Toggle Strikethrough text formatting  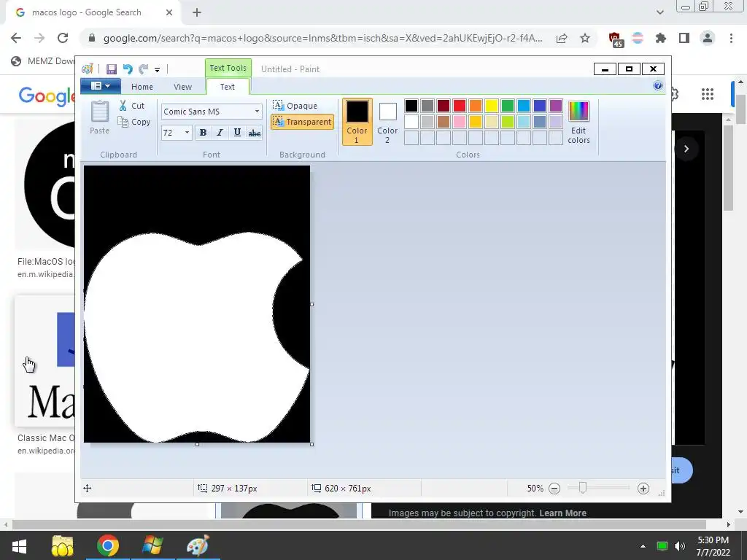click(x=255, y=133)
